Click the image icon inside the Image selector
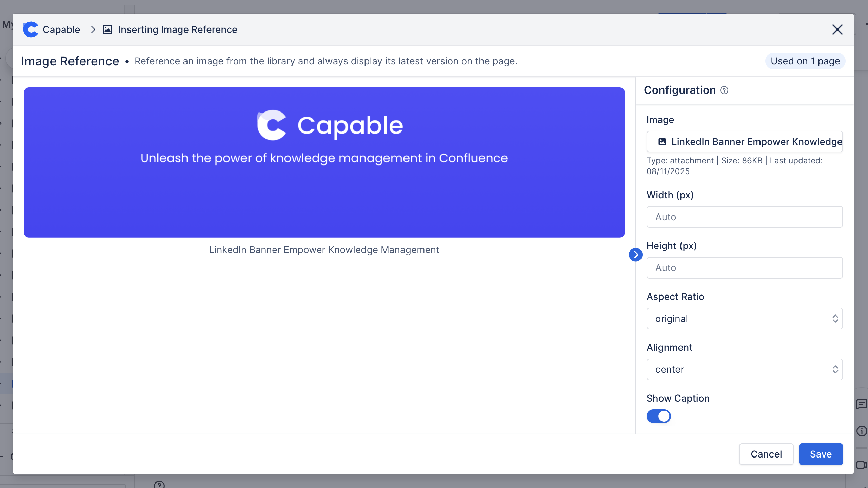 (x=662, y=142)
